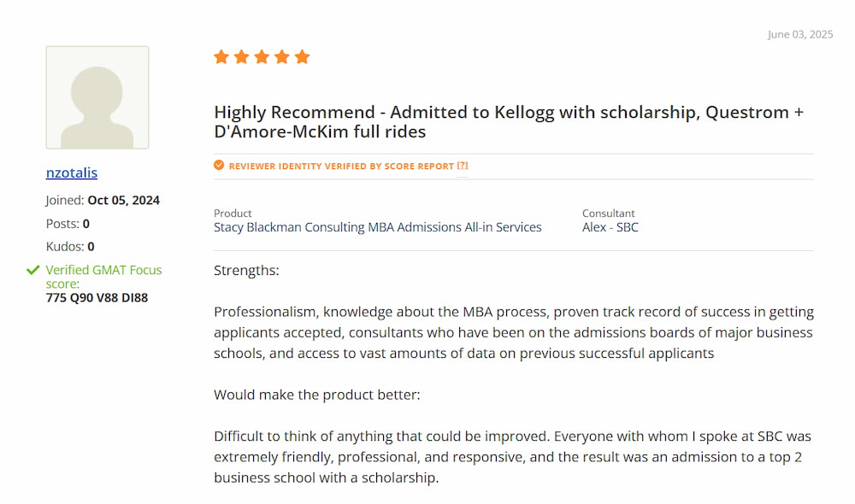Select the third star in the rating
Image resolution: width=855 pixels, height=504 pixels.
[262, 56]
